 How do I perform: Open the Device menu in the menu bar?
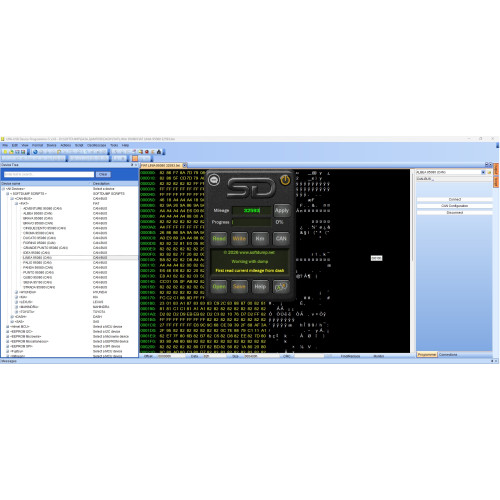[x=51, y=145]
